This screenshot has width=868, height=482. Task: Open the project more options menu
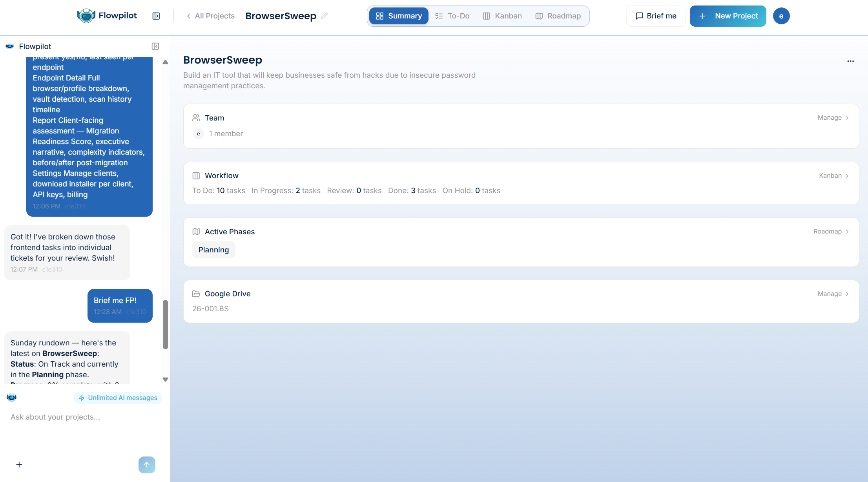[x=850, y=61]
